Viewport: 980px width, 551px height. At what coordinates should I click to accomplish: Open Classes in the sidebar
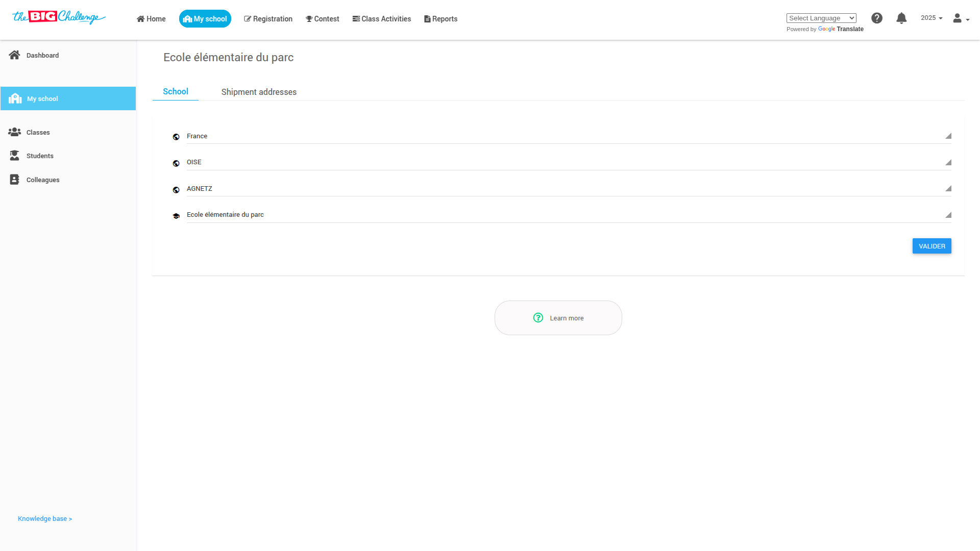[38, 132]
